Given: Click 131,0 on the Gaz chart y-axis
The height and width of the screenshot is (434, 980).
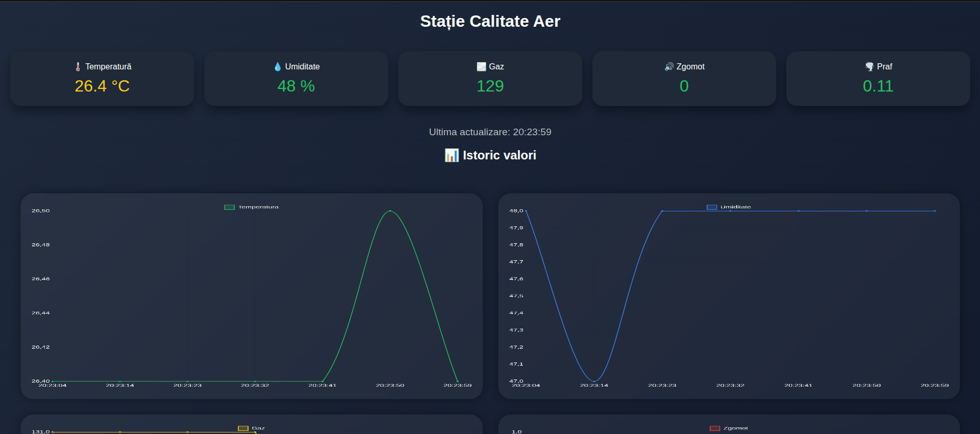Looking at the screenshot, I should click(x=41, y=431).
